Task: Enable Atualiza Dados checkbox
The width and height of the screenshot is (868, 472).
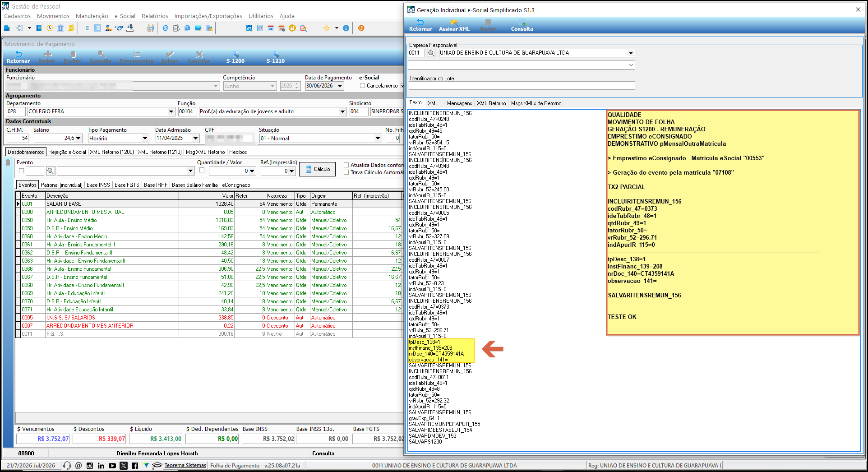Action: tap(346, 165)
